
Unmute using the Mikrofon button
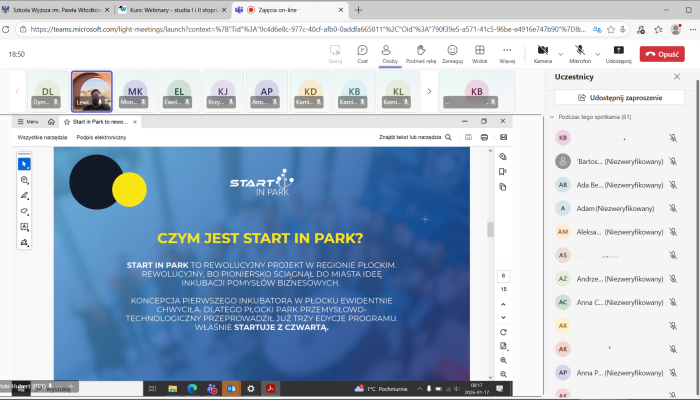click(579, 54)
